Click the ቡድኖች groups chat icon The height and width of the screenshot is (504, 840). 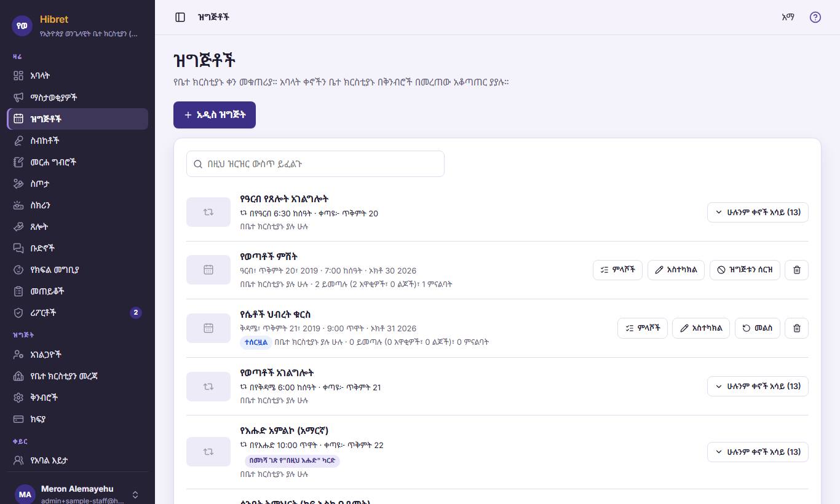coord(18,248)
